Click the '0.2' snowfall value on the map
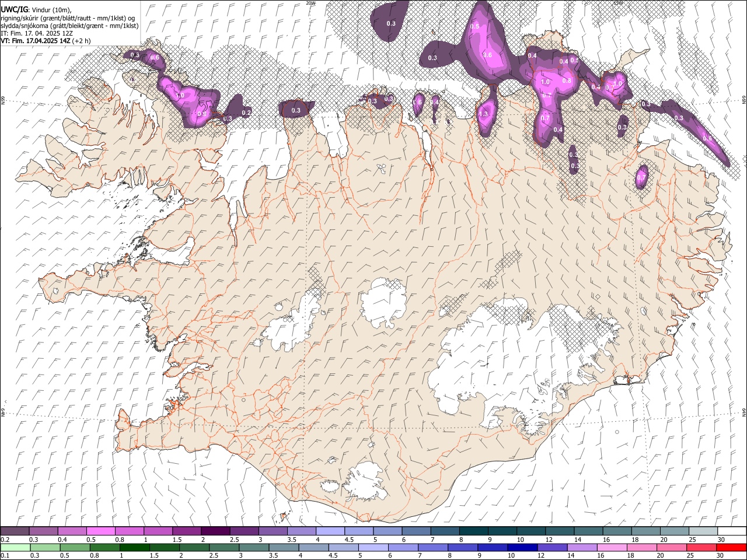This screenshot has height=560, width=747. [x=246, y=113]
